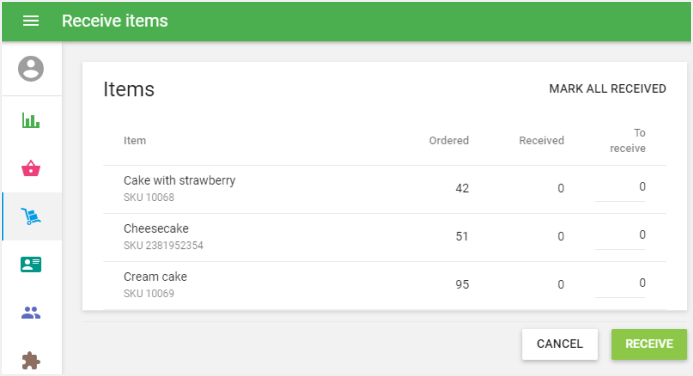
Task: Click the green Receive button
Action: point(649,344)
